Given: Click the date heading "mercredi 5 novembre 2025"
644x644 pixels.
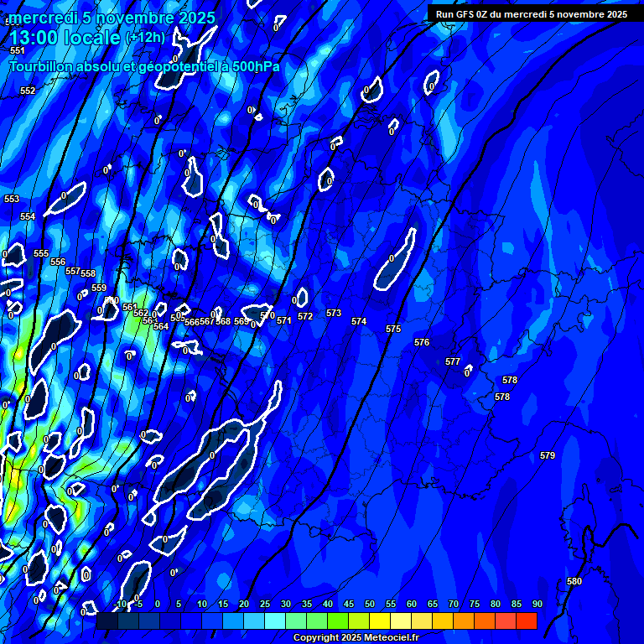Looking at the screenshot, I should click(112, 18).
